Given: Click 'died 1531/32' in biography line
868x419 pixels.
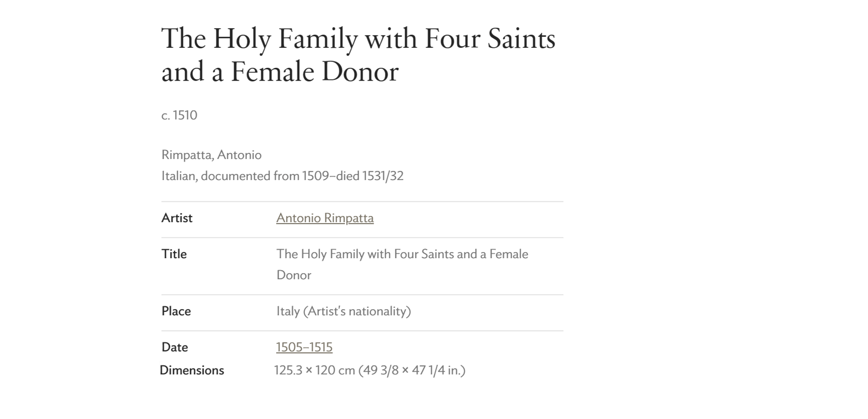Looking at the screenshot, I should (x=370, y=176).
